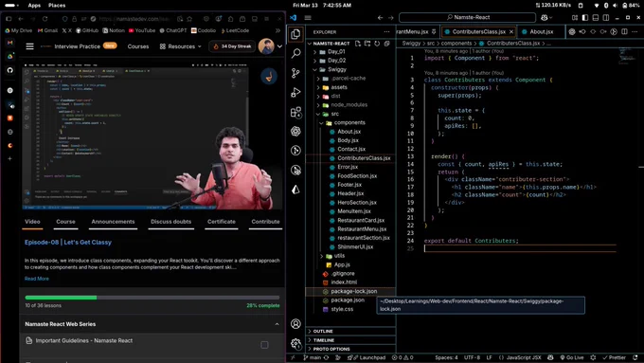644x363 pixels.
Task: Toggle the primary side bar layout
Action: point(585,17)
